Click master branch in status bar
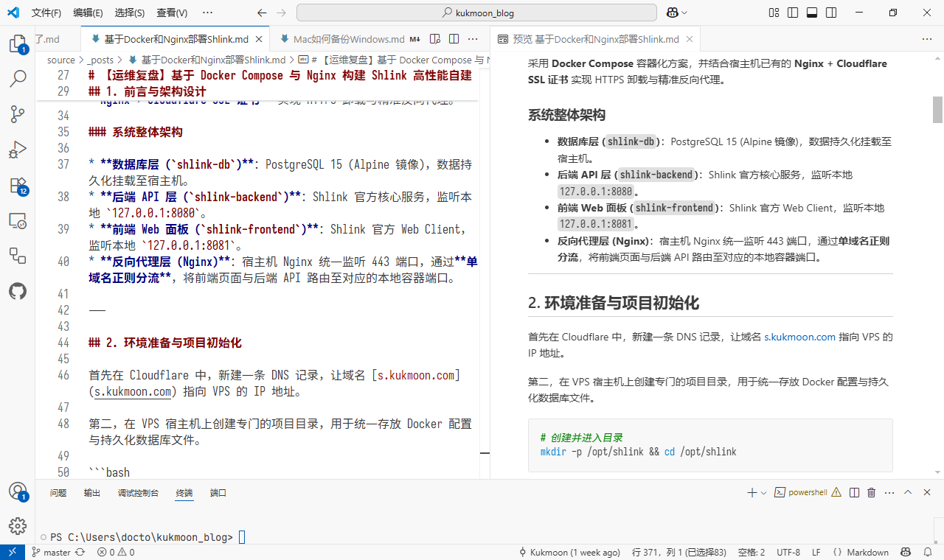944x560 pixels. click(x=51, y=552)
